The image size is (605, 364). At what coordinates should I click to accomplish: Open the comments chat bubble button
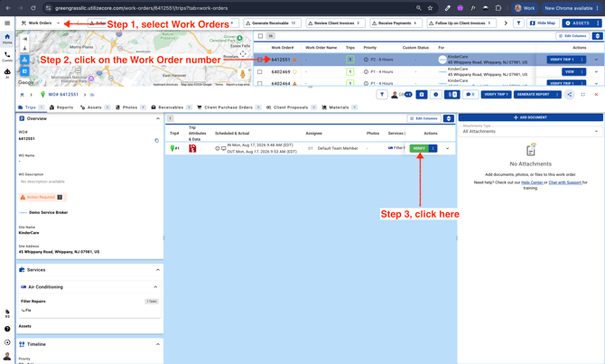(470, 95)
